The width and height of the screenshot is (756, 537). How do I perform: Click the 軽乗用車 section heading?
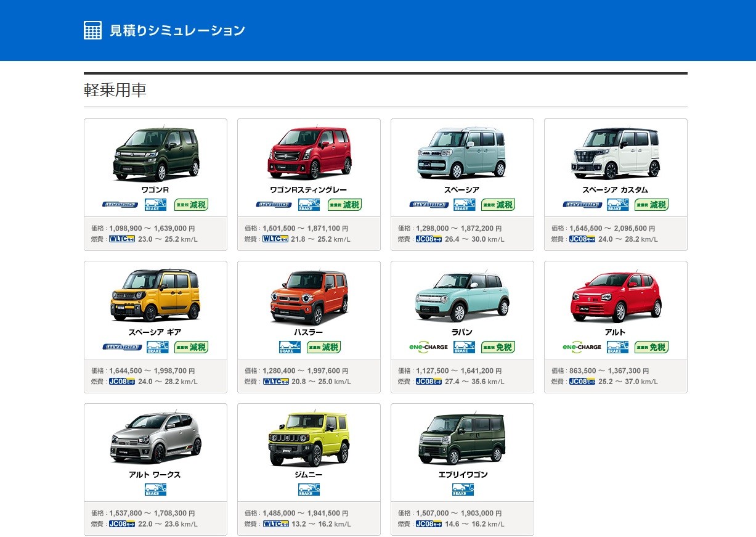point(115,90)
